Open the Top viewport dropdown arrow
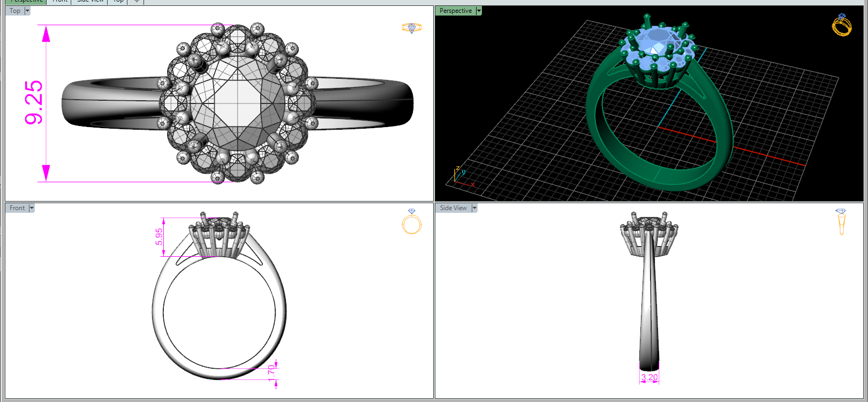 tap(27, 11)
